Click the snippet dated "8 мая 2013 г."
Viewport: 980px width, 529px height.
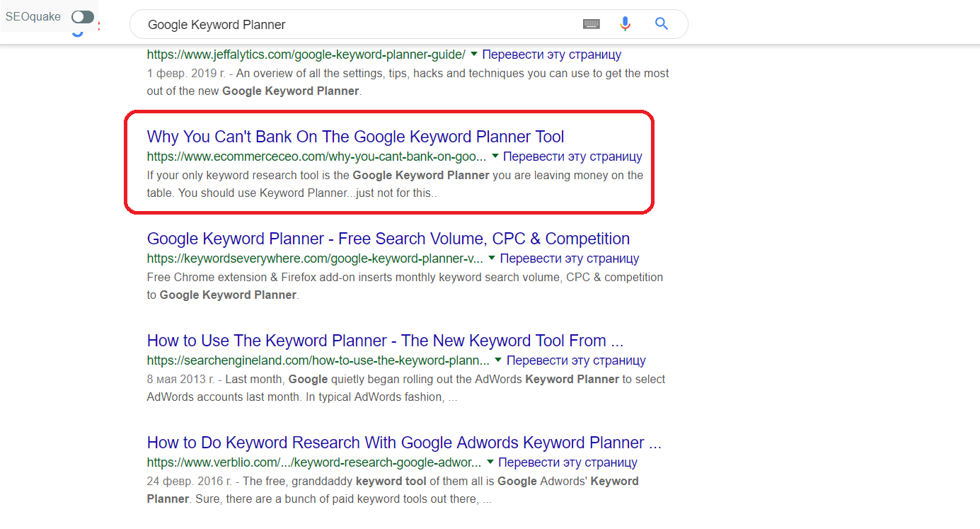pos(406,388)
